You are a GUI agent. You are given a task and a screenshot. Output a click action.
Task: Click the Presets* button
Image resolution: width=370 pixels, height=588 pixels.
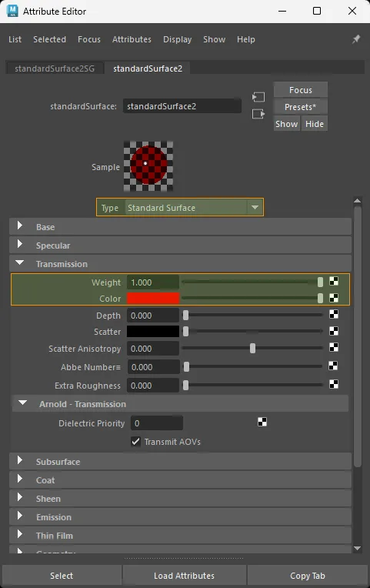(x=300, y=107)
